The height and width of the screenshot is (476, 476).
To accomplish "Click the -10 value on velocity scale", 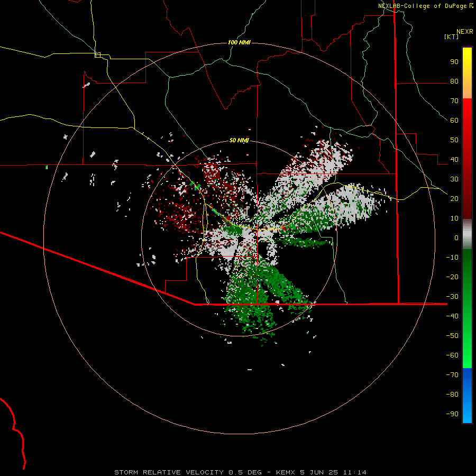I will 452,258.
